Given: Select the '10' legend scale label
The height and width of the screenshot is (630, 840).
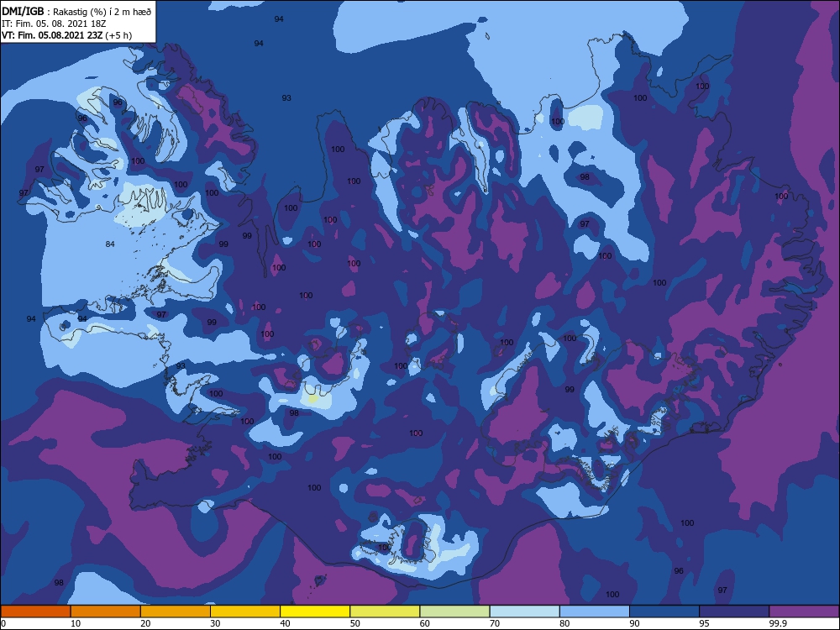Looking at the screenshot, I should (x=76, y=623).
